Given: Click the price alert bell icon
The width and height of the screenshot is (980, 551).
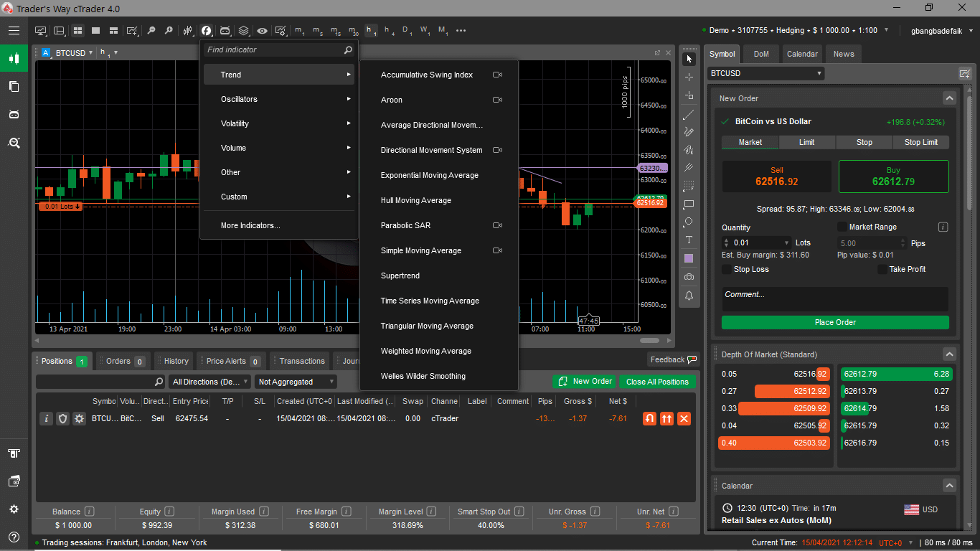Looking at the screenshot, I should [x=689, y=295].
